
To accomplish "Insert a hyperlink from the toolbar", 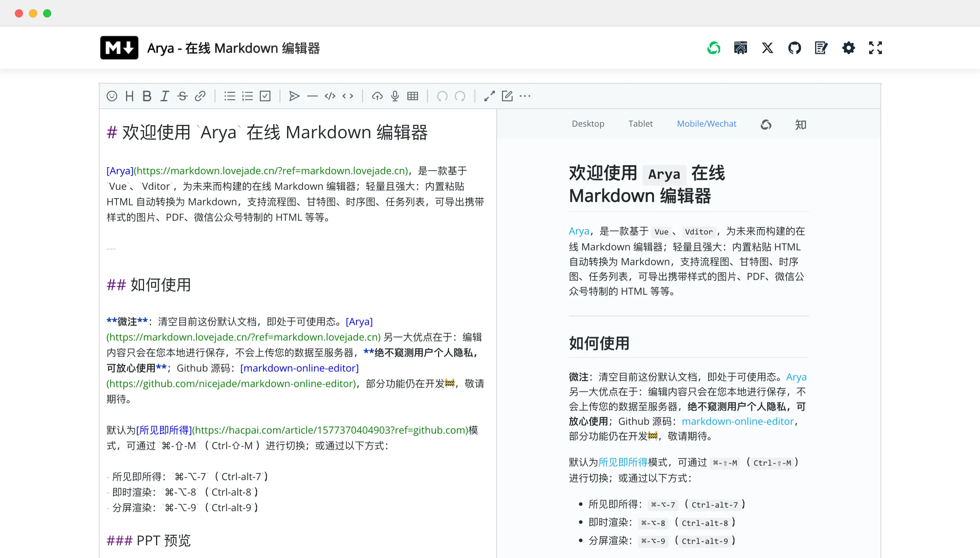I will [x=200, y=96].
